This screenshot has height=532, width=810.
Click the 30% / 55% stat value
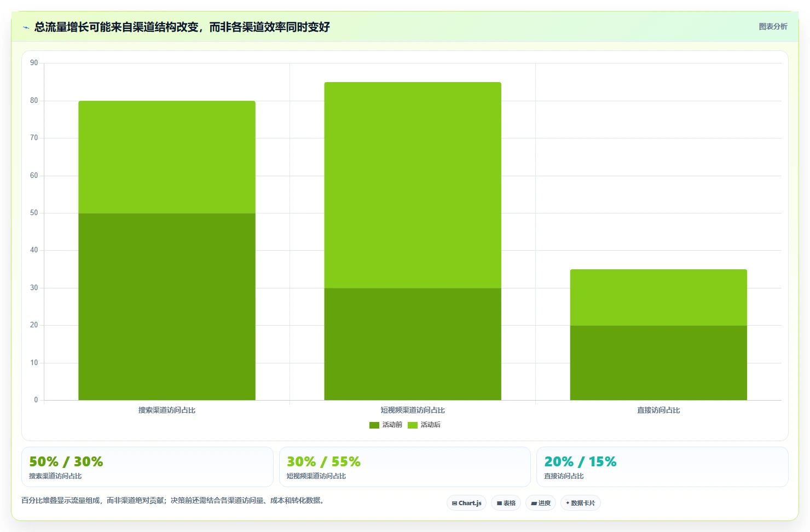tap(323, 461)
